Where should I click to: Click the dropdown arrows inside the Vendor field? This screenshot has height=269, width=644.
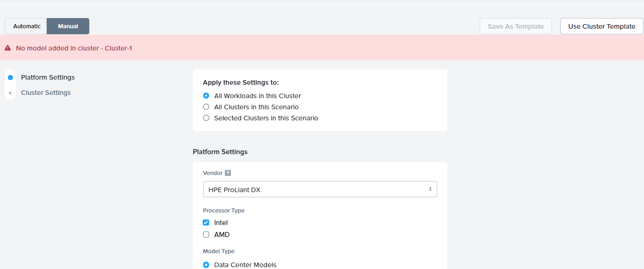pyautogui.click(x=431, y=189)
